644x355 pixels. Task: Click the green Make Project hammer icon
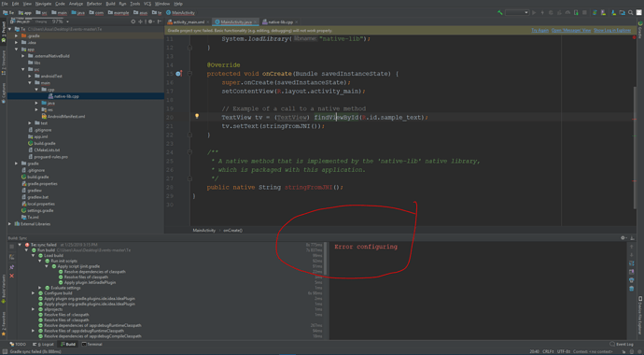coord(500,13)
